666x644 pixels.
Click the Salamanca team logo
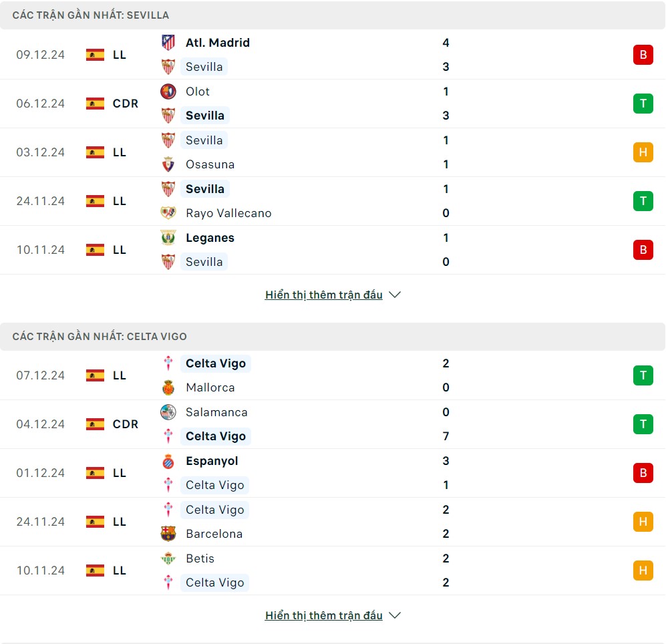(168, 412)
